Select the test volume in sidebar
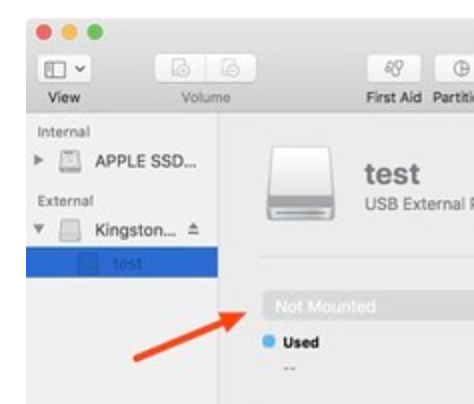474x404 pixels. 122,262
